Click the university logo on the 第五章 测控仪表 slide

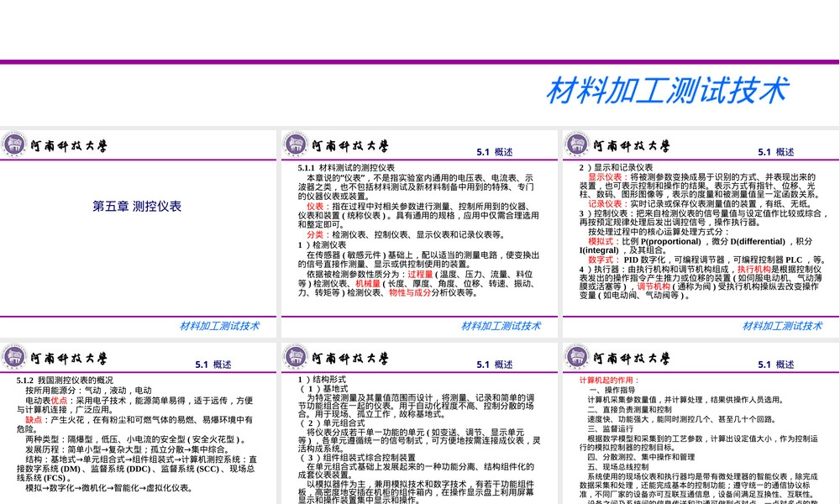click(x=14, y=144)
